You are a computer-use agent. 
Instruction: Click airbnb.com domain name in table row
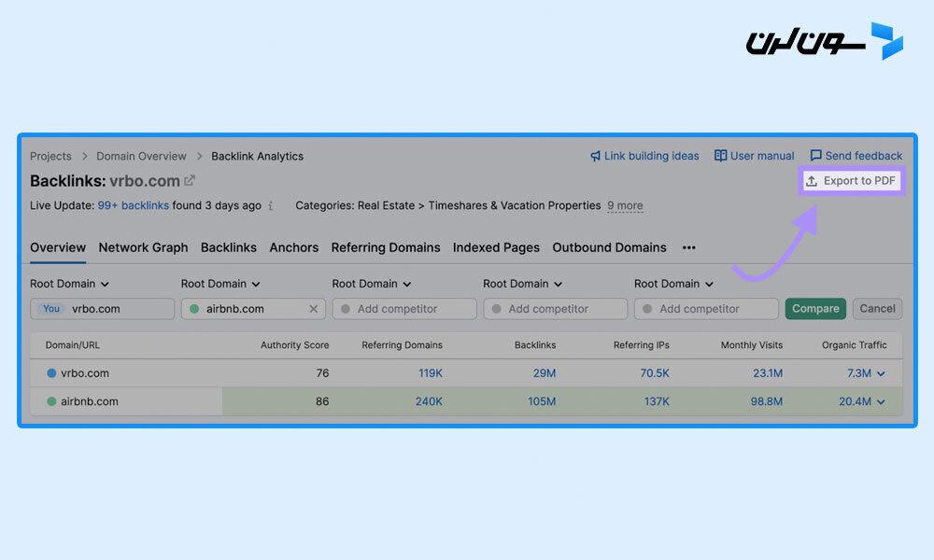coord(90,401)
